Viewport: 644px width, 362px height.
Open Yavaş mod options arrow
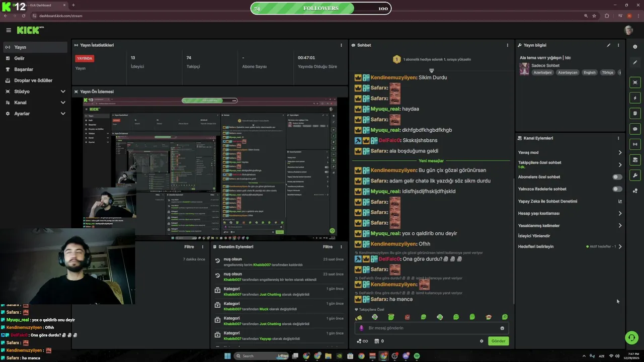pos(620,152)
